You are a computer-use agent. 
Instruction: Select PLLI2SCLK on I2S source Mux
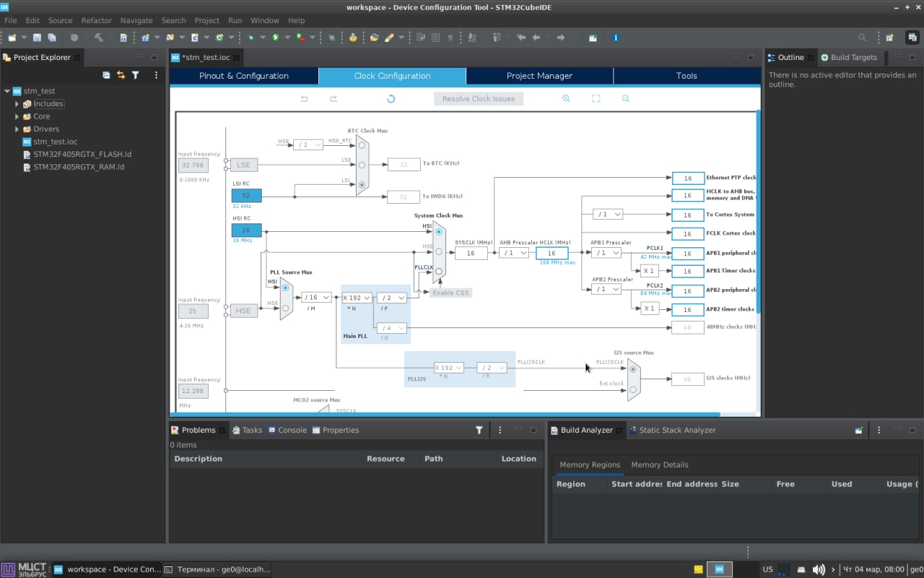pos(633,369)
